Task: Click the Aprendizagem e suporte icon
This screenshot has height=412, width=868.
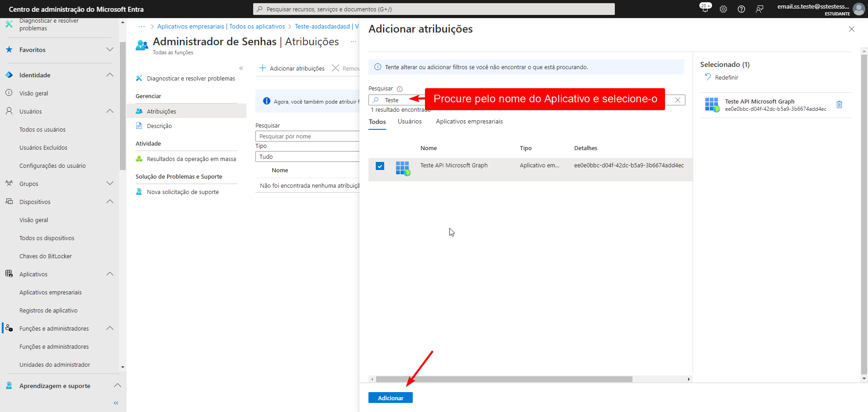Action: click(x=9, y=385)
